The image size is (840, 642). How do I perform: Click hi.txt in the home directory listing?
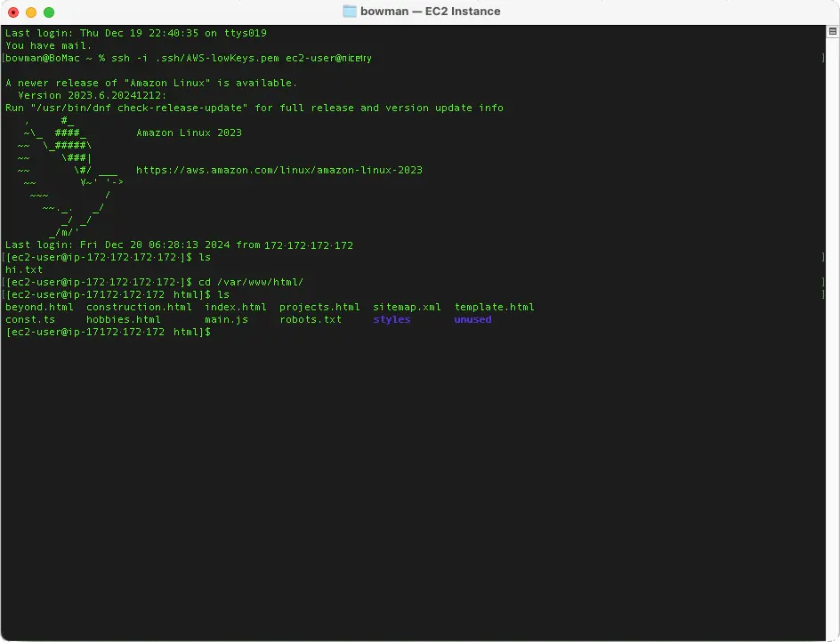point(24,269)
